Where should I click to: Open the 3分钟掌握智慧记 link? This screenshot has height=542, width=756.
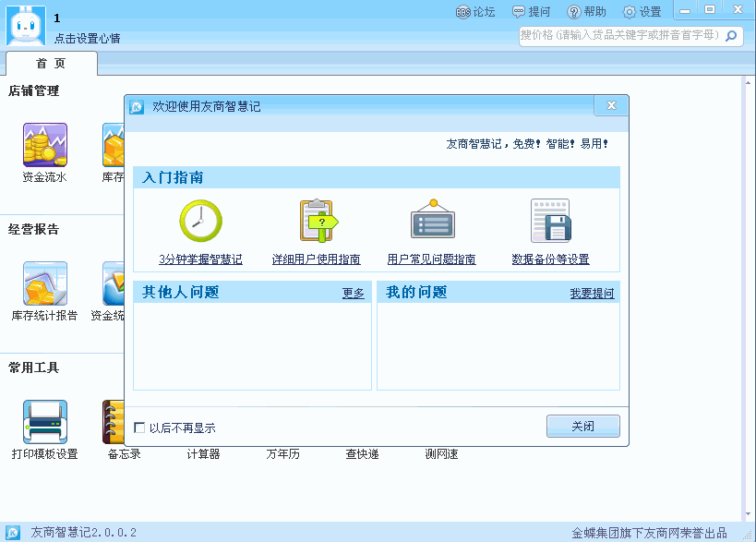pos(200,259)
